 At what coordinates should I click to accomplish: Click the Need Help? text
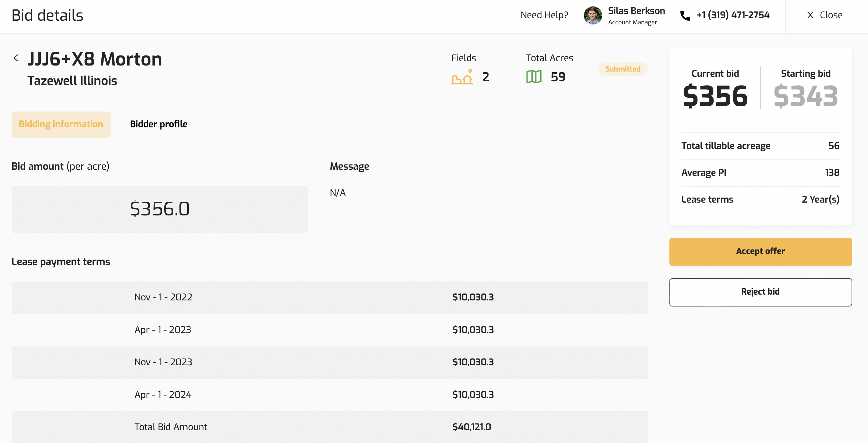(x=544, y=15)
